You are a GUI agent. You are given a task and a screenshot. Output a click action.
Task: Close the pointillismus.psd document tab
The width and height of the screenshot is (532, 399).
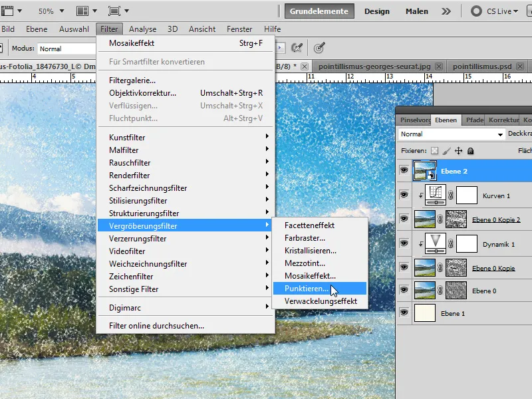point(520,66)
